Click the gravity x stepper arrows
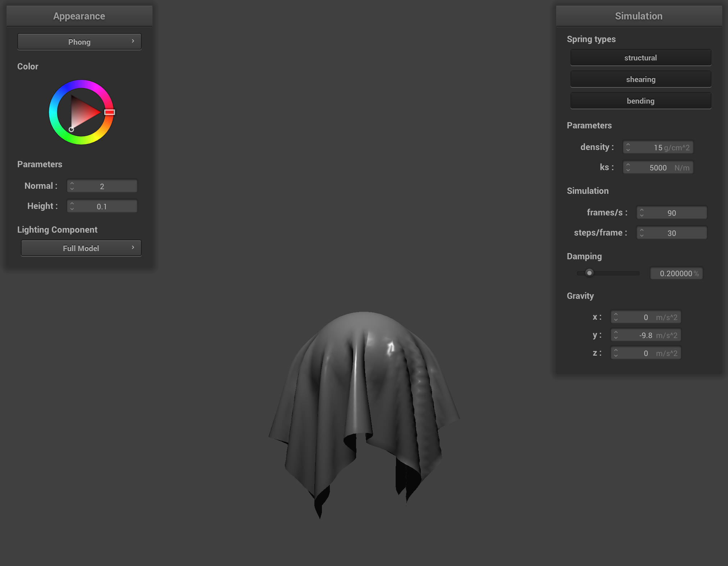 (x=616, y=317)
